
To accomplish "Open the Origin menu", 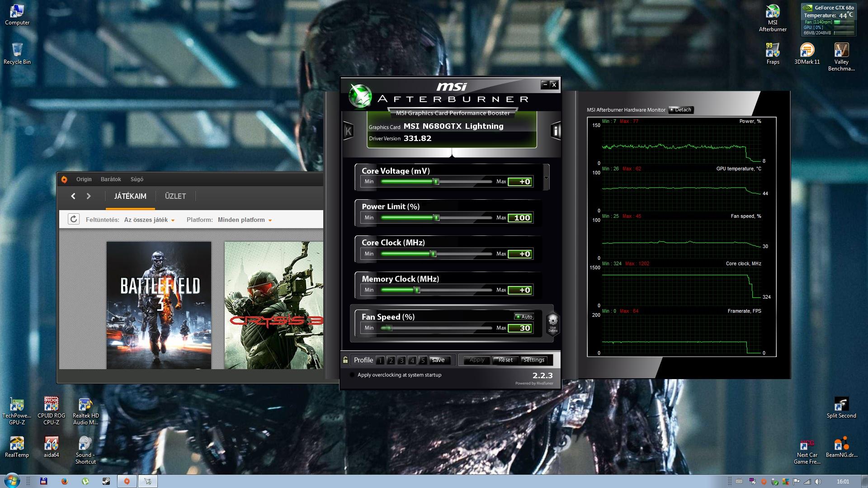I will click(x=84, y=179).
